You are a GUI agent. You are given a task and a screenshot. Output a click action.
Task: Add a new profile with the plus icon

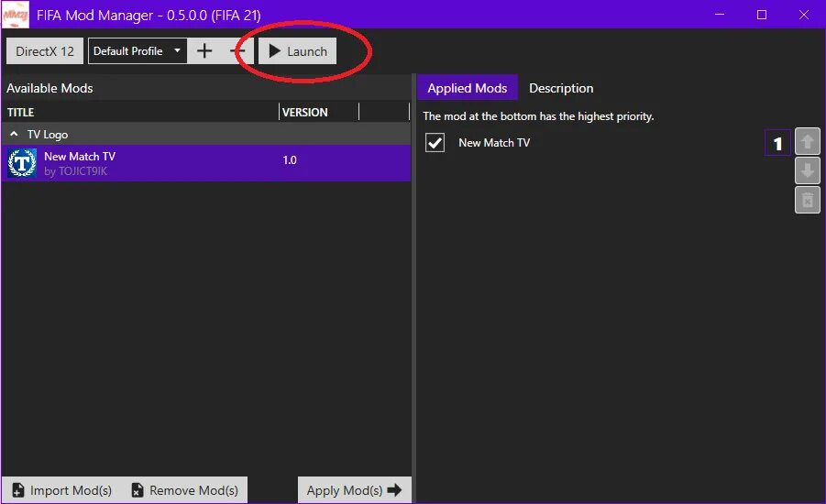pyautogui.click(x=204, y=51)
